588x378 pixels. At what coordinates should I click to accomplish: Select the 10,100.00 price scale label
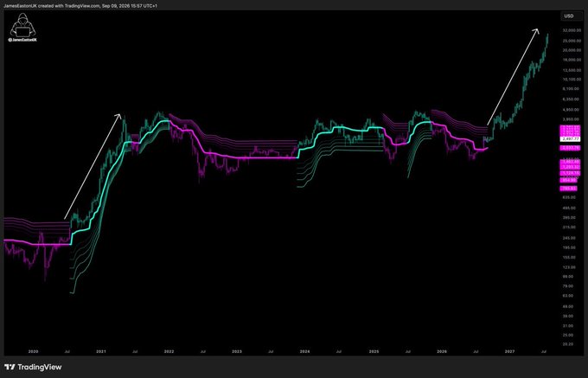(571, 80)
